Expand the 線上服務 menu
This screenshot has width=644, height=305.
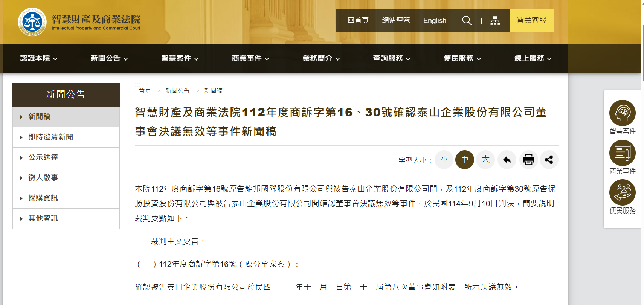point(533,58)
